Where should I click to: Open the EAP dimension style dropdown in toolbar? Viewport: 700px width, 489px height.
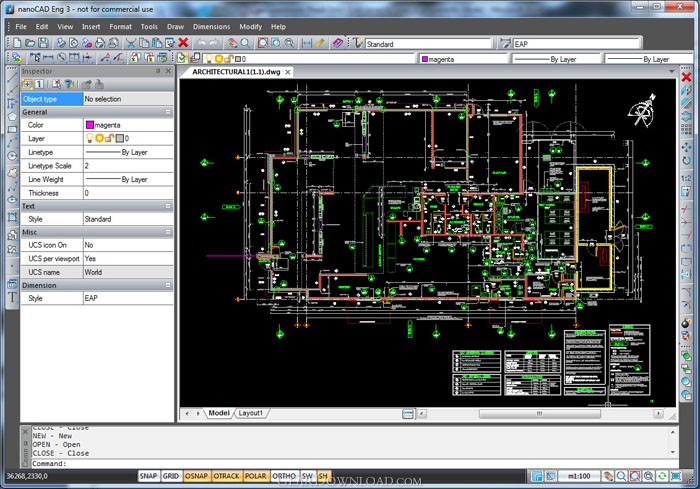point(577,44)
